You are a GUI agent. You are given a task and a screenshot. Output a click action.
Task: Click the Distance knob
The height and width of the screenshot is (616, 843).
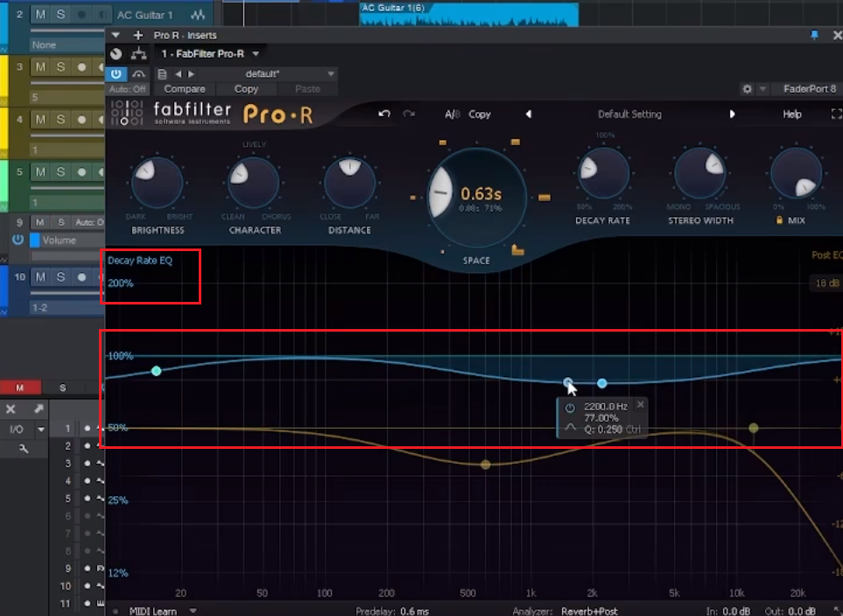pos(349,183)
